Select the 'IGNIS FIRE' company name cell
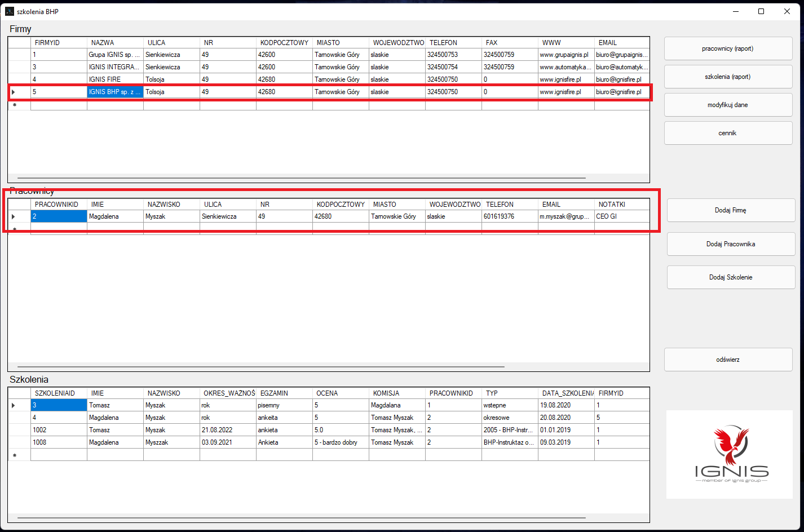Image resolution: width=804 pixels, height=532 pixels. click(115, 79)
